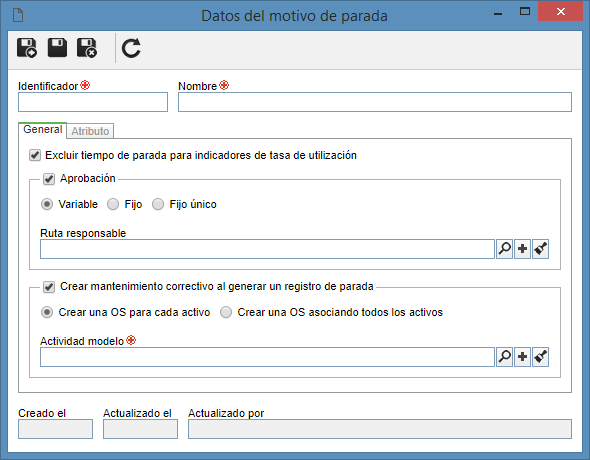
Task: Clear Ruta responsable field with brush icon
Action: tap(540, 249)
